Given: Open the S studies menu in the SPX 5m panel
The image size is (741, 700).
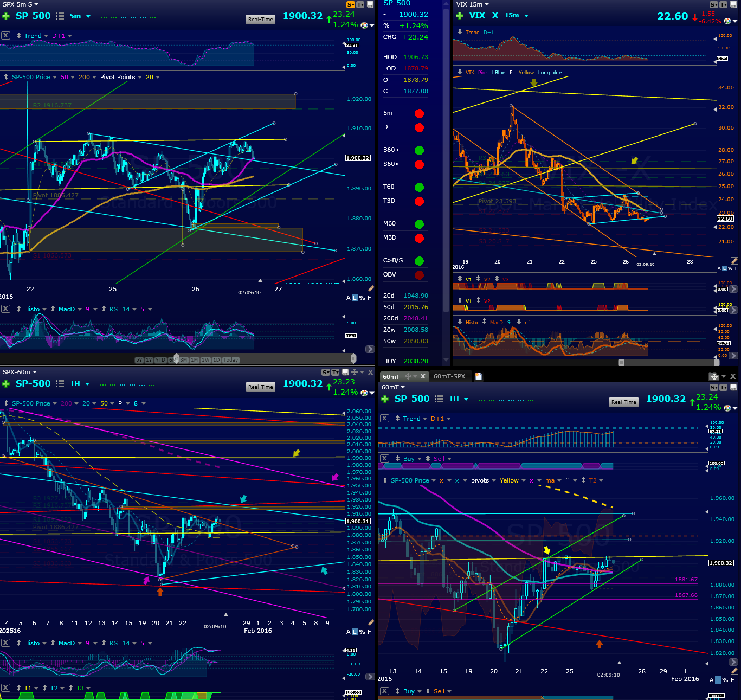Looking at the screenshot, I should [351, 4].
